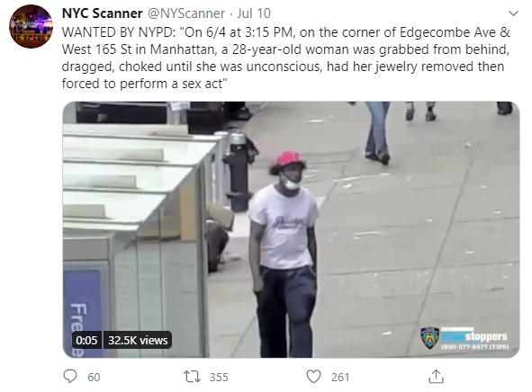Screen dimensions: 532x392
Task: Click the tweet text starting WANTED BY NYPD
Action: [x=286, y=58]
